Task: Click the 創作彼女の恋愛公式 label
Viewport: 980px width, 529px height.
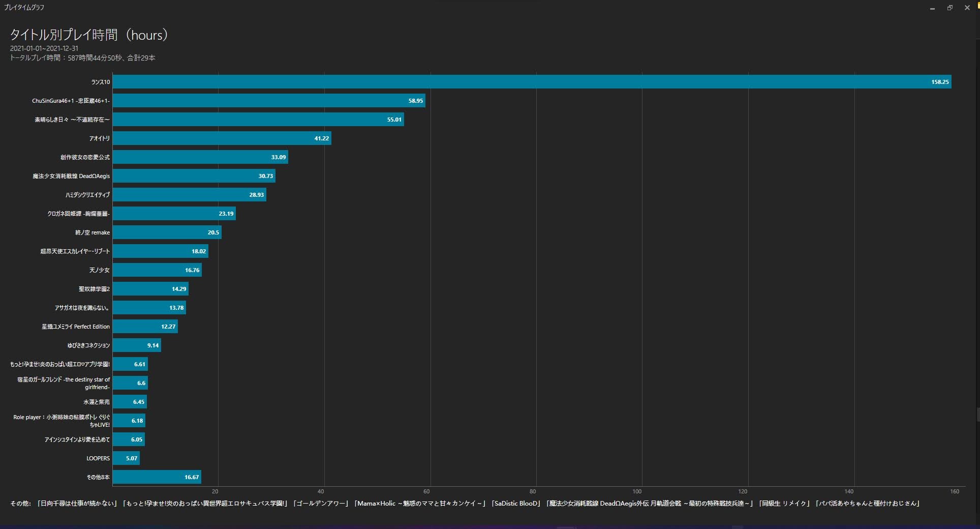Action: 85,157
